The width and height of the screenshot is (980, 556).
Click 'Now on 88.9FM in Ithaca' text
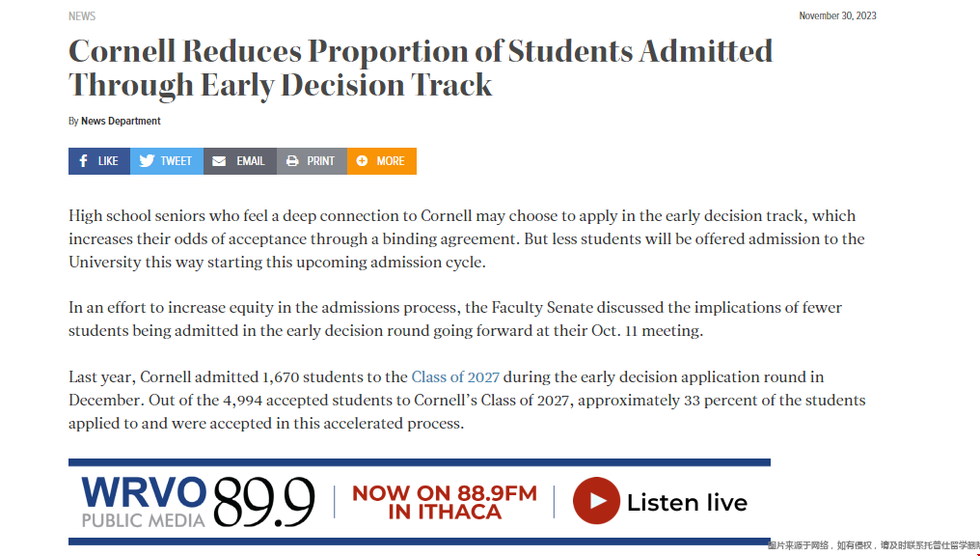[444, 502]
